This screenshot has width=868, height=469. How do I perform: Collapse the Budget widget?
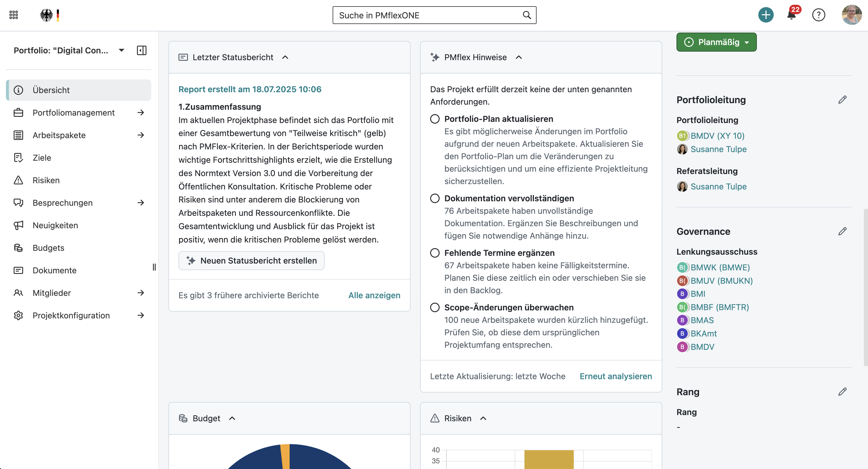point(232,419)
